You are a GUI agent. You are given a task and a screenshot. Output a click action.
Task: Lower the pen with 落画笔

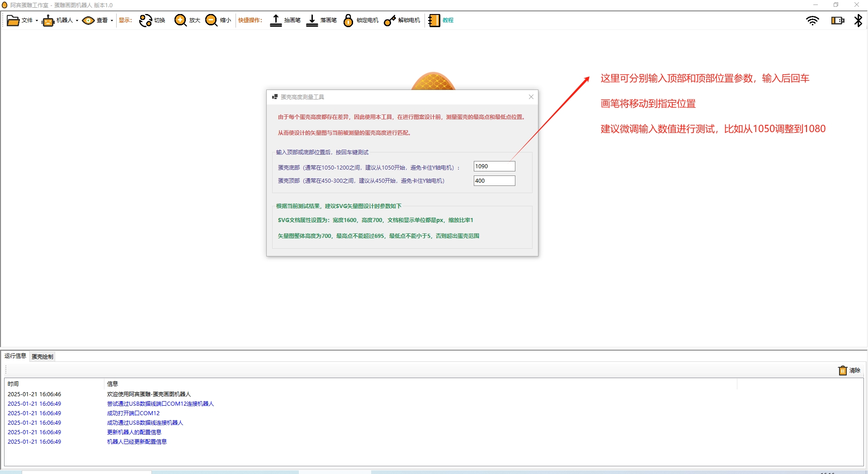pos(312,20)
